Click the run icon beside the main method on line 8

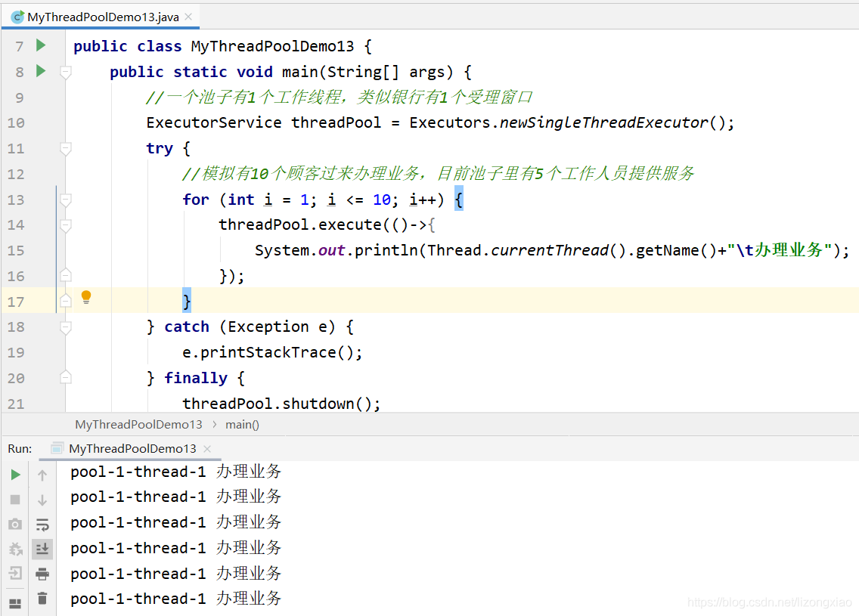41,71
